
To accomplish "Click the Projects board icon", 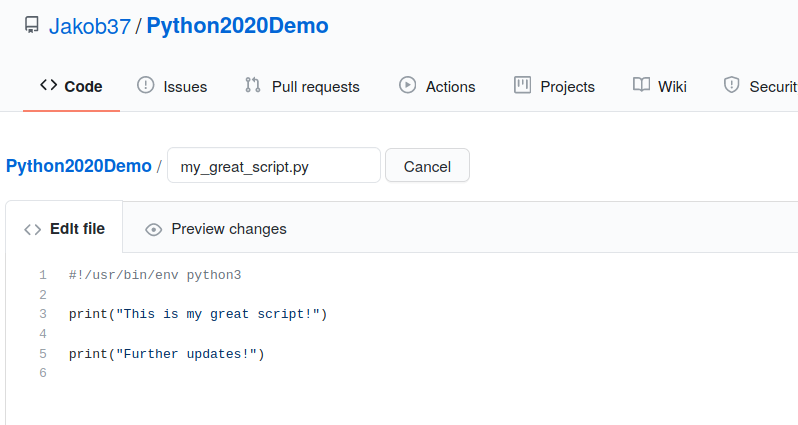I will pyautogui.click(x=522, y=85).
